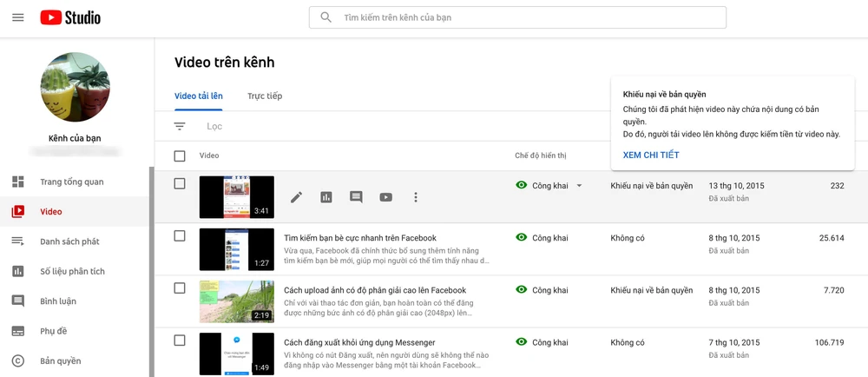Check the box for the first video row
868x377 pixels.
(180, 184)
